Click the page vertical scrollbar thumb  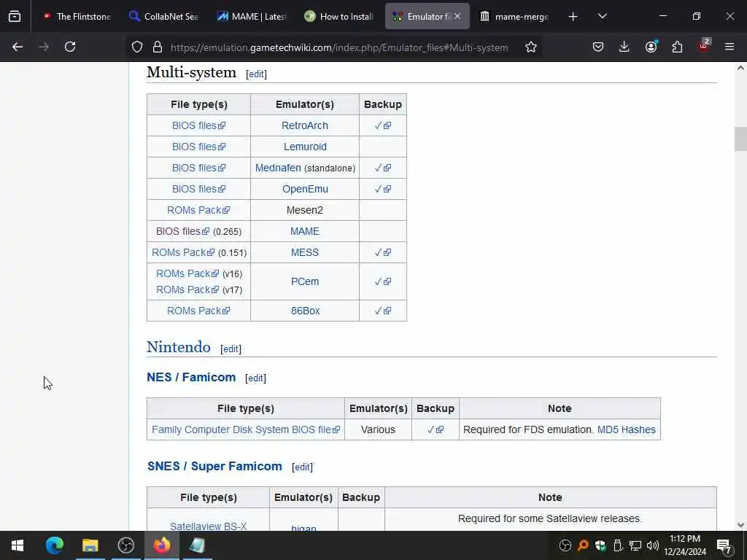click(740, 139)
